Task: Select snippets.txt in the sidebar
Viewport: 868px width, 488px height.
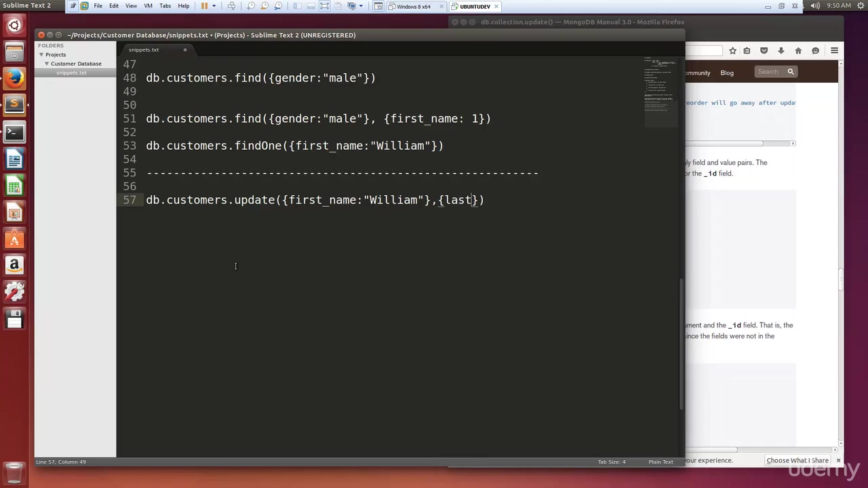Action: click(71, 73)
